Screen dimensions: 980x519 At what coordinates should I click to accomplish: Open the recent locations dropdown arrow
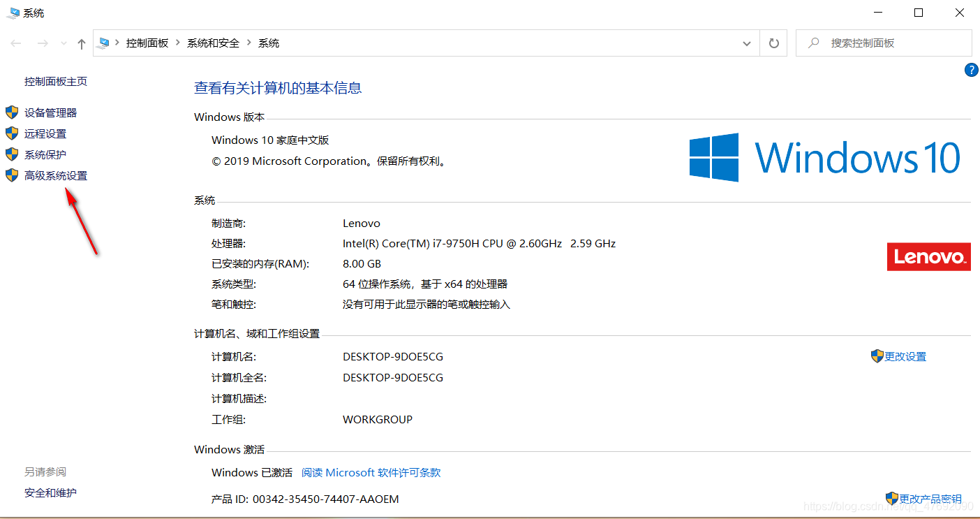point(64,43)
